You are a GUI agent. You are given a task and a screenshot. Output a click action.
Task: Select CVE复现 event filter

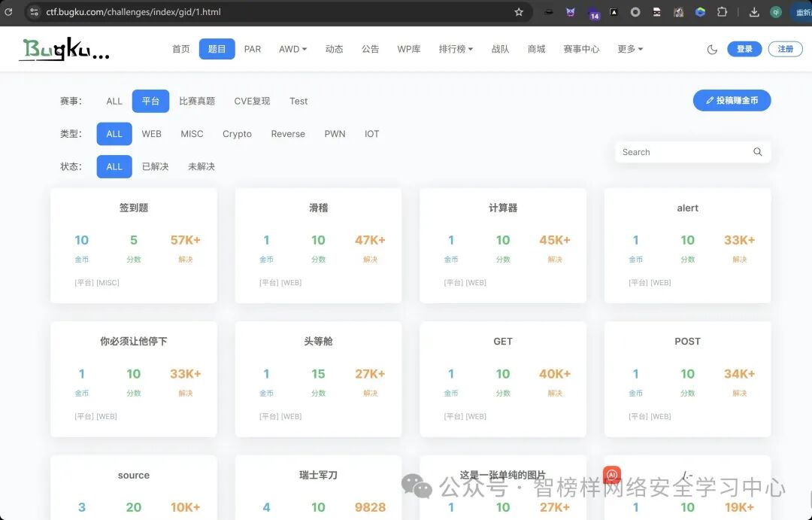point(252,101)
